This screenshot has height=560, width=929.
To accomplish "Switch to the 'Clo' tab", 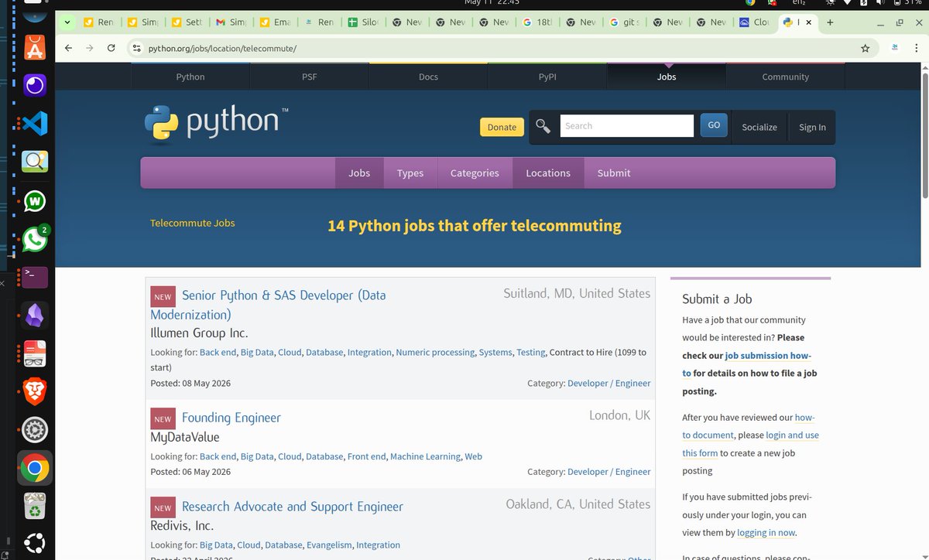I will pyautogui.click(x=755, y=22).
